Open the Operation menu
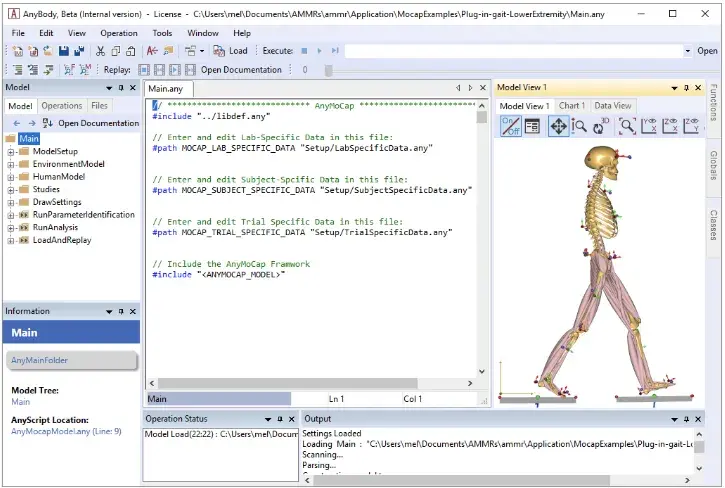This screenshot has height=488, width=725. pos(119,33)
